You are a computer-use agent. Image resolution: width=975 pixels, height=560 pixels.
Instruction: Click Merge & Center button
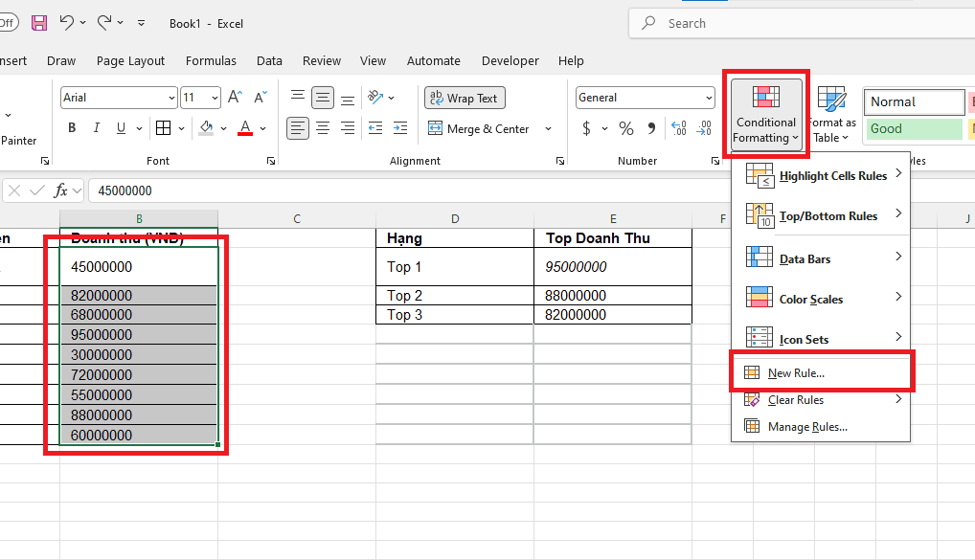tap(479, 128)
